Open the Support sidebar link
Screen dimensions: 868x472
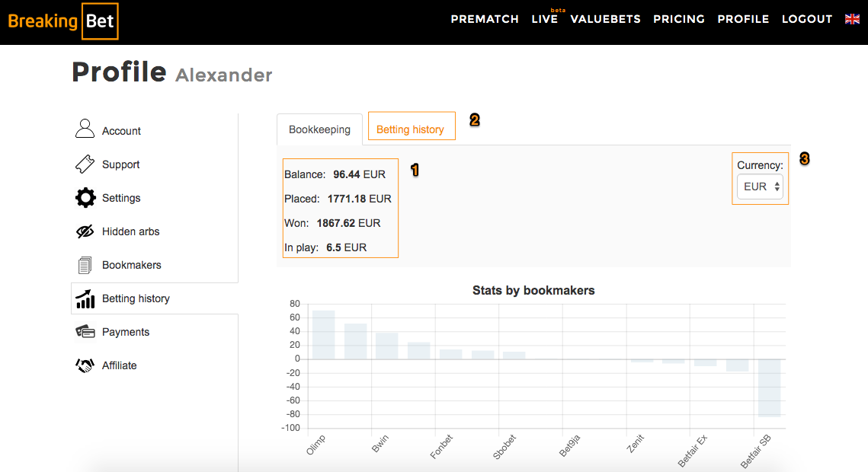point(120,164)
